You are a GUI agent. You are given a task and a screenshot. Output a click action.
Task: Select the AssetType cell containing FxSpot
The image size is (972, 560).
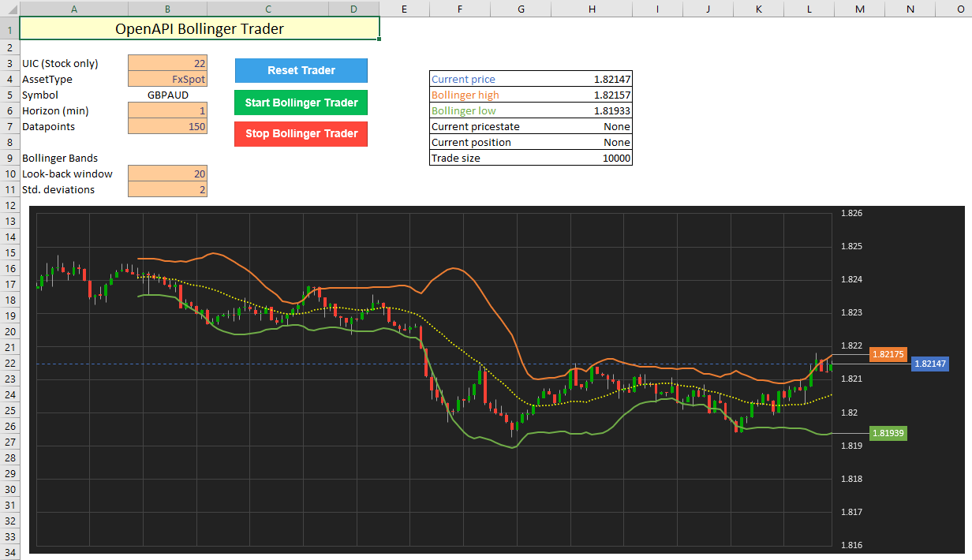coord(167,79)
